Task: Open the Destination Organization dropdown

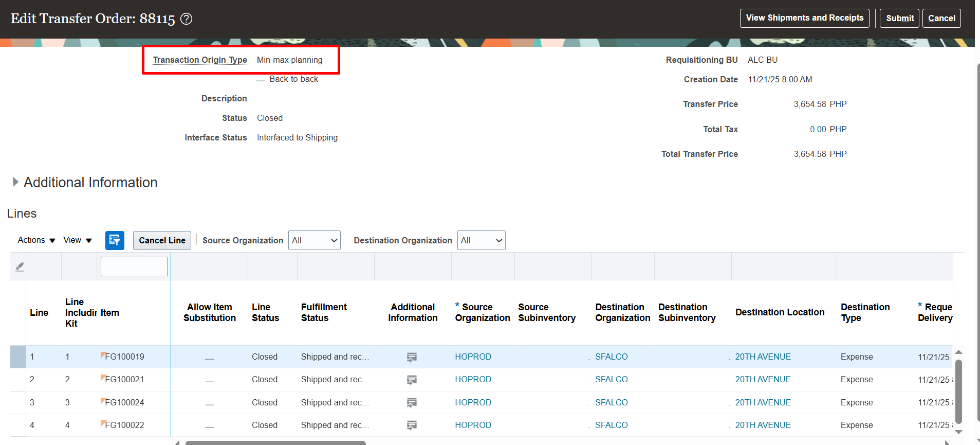Action: (481, 240)
